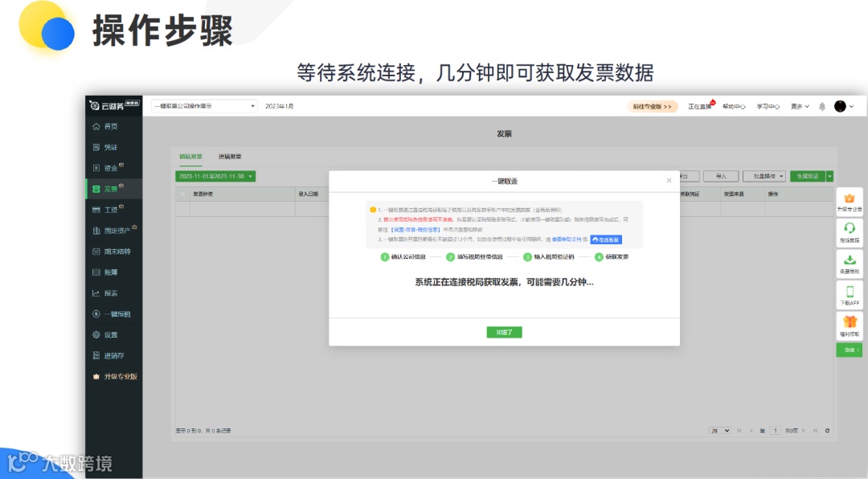The width and height of the screenshot is (868, 479).
Task: Click the user avatar
Action: [x=840, y=106]
